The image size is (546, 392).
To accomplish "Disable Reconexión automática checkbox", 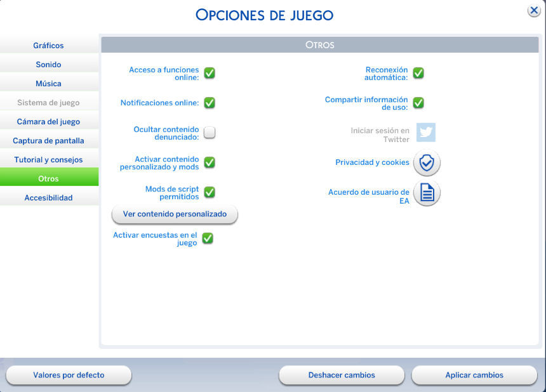I will [x=418, y=73].
